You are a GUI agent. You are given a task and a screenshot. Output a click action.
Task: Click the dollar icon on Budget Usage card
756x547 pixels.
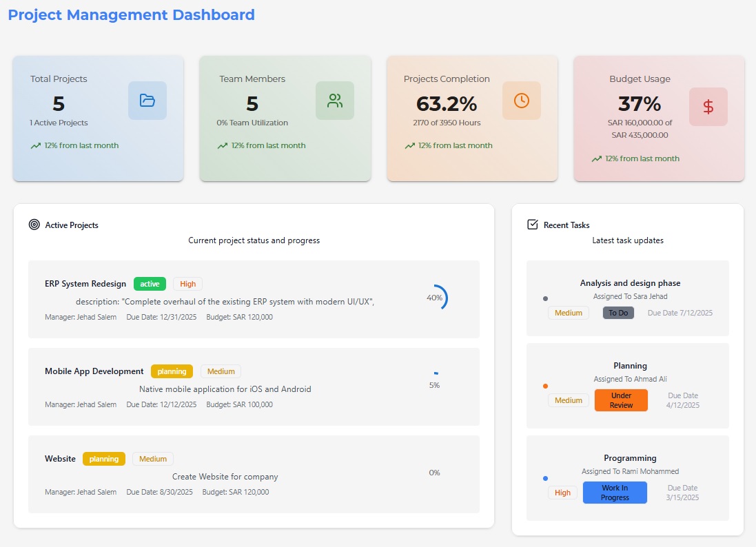[708, 106]
